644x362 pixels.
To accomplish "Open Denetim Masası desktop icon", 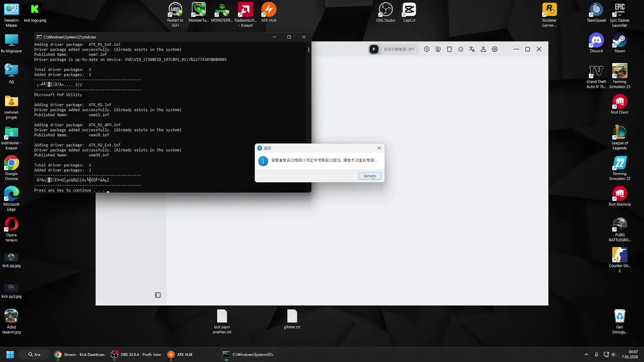I will click(x=11, y=15).
